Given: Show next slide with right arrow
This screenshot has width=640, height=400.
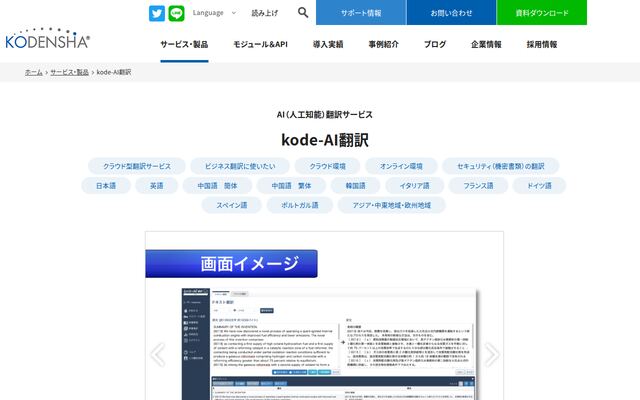Looking at the screenshot, I should pyautogui.click(x=491, y=354).
